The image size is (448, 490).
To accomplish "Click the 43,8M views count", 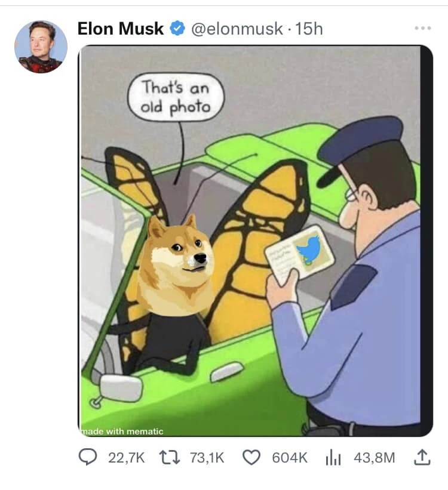I will click(374, 458).
